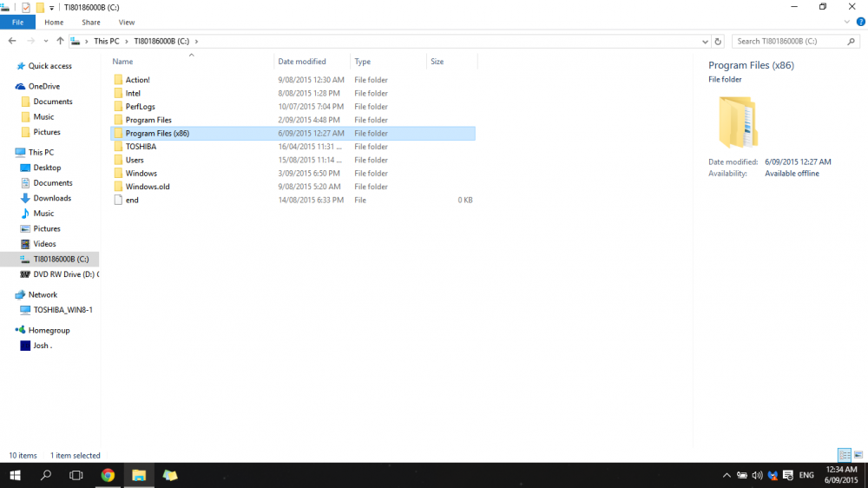Screen dimensions: 868x488
Task: Open Help with the question mark icon
Action: pos(860,23)
